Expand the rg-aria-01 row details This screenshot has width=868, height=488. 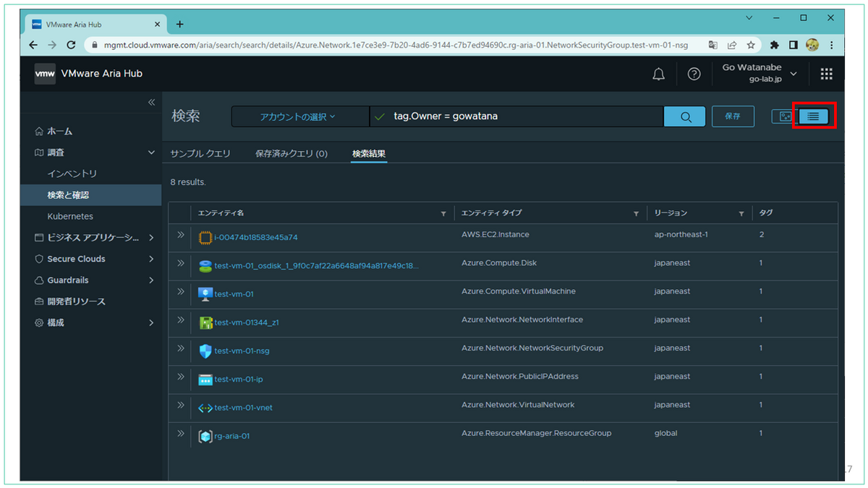point(181,433)
